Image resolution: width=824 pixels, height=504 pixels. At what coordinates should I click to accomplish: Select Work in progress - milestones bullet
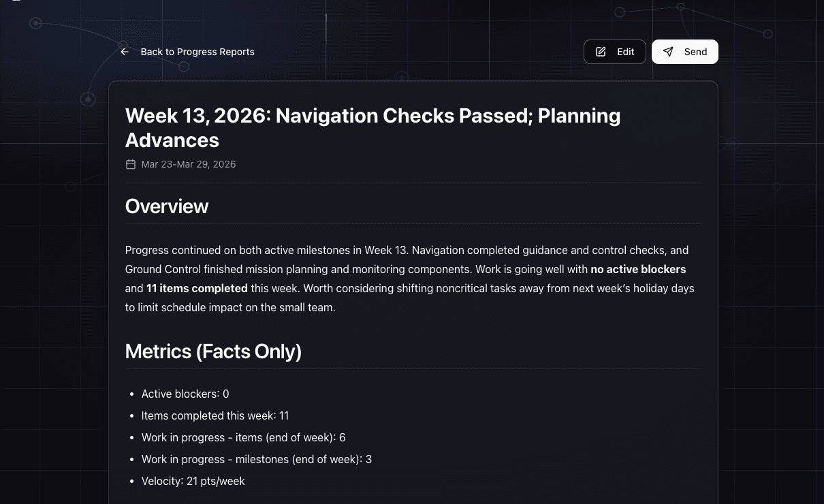pos(257,459)
